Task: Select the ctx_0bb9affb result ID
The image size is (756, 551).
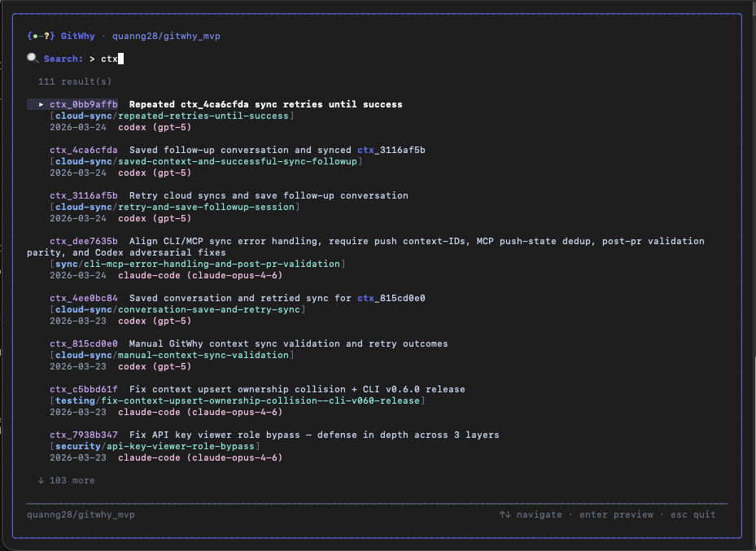Action: (x=83, y=104)
